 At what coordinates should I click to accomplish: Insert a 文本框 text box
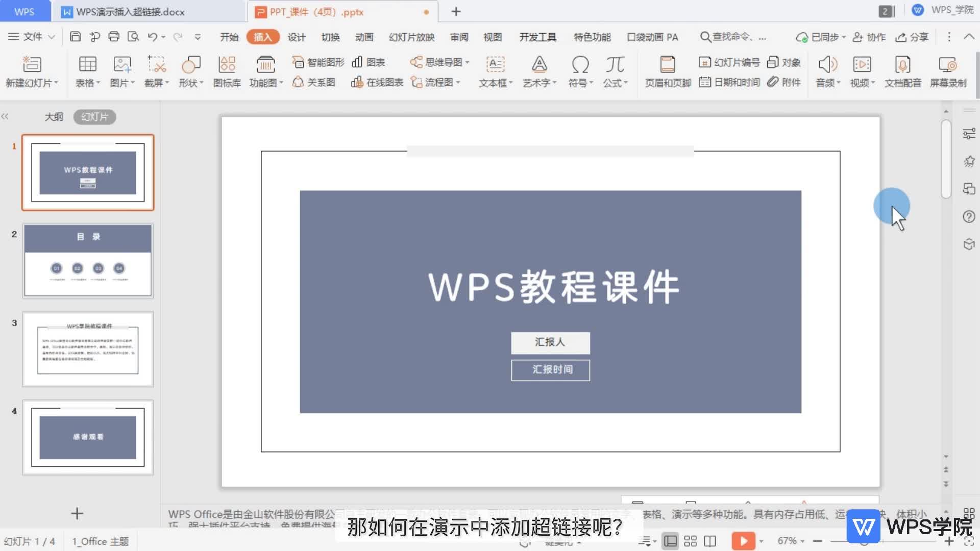click(x=495, y=71)
